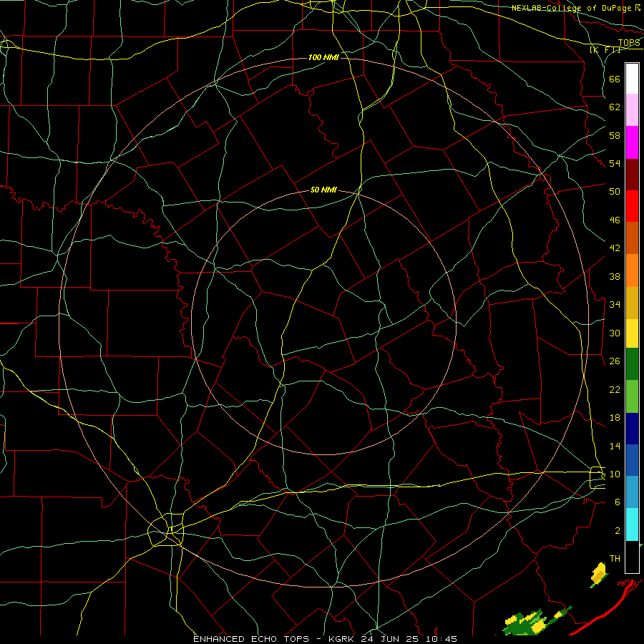The width and height of the screenshot is (644, 644).
Task: Click the 10:45 timestamp in the caption
Action: [x=442, y=639]
